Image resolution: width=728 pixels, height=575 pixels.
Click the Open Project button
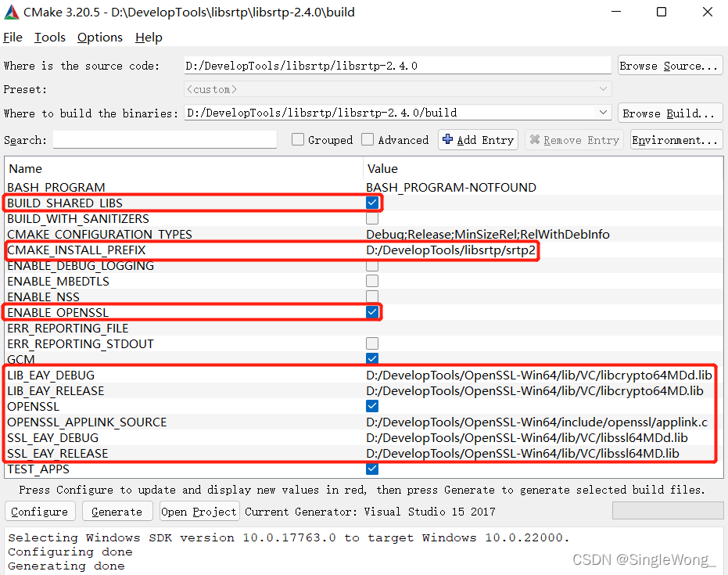(199, 512)
